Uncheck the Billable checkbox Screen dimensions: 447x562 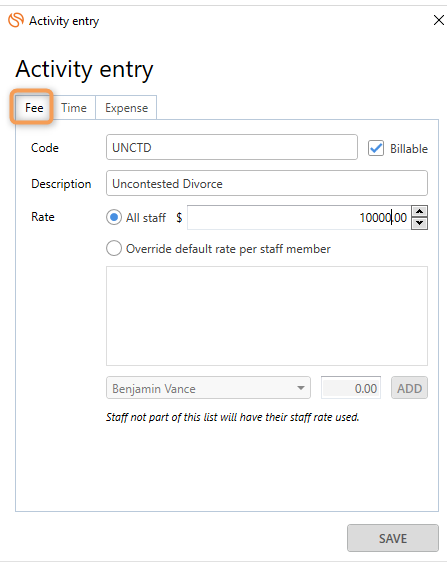[x=376, y=148]
